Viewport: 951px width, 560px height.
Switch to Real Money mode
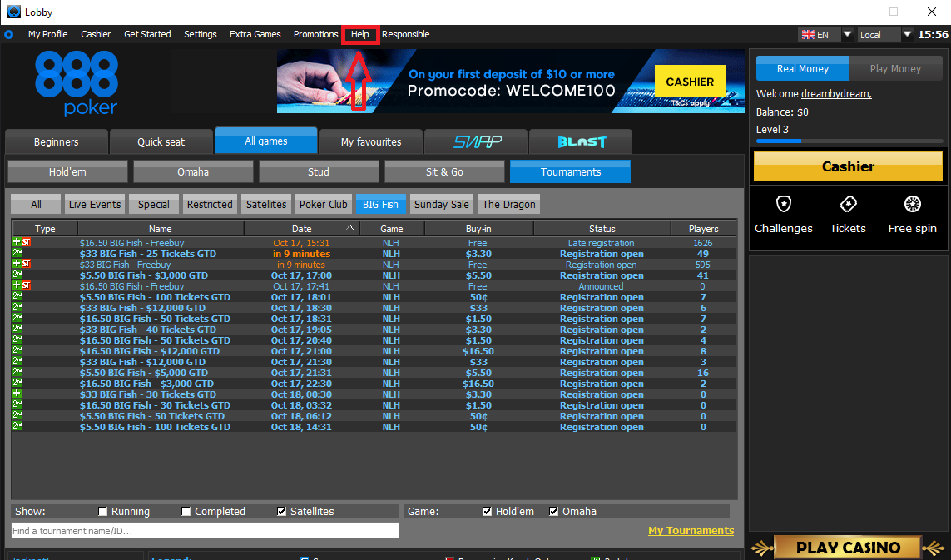tap(802, 68)
